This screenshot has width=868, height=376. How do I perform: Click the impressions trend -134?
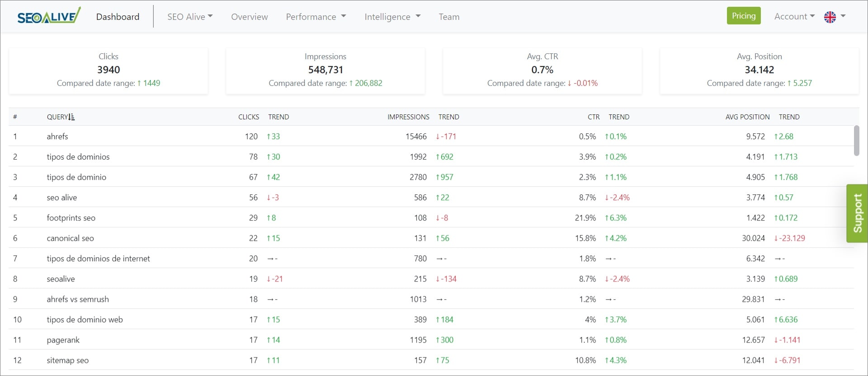coord(446,279)
